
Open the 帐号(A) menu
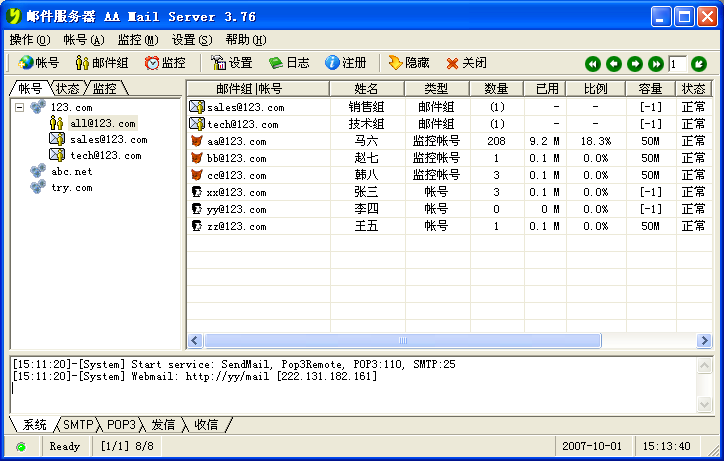point(84,40)
